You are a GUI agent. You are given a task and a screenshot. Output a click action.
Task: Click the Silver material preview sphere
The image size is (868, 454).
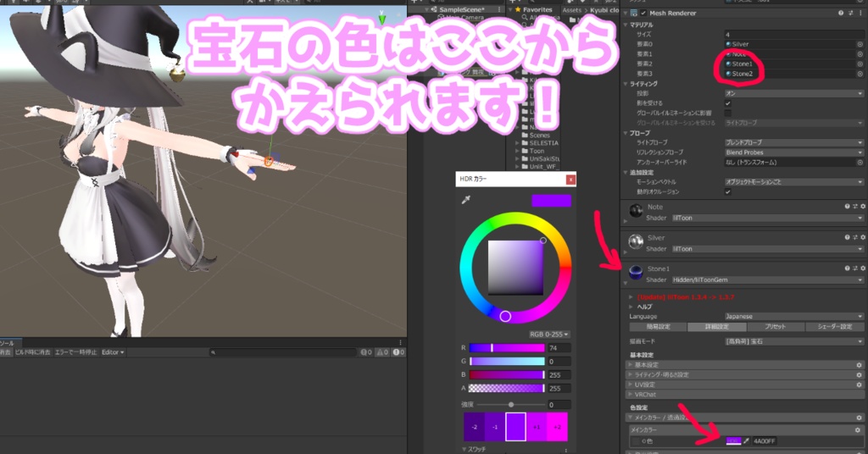636,241
